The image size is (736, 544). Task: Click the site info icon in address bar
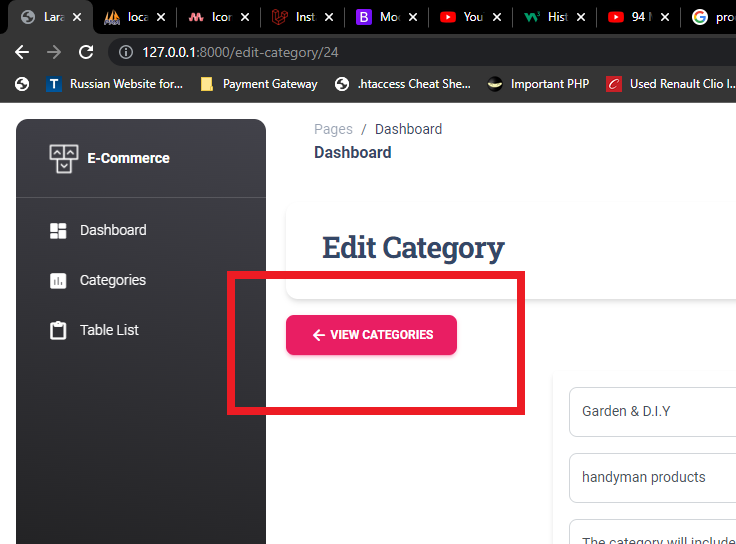click(125, 52)
